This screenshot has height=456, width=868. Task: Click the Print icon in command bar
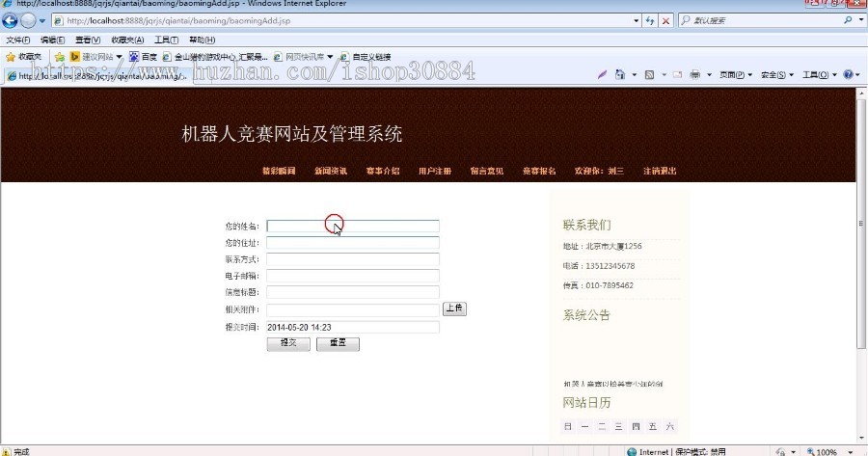(x=694, y=74)
